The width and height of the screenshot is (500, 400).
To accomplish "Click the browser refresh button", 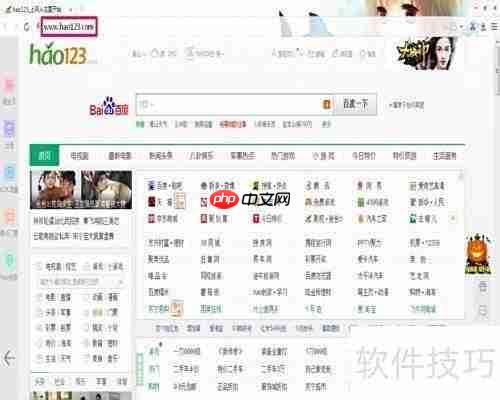I will [x=27, y=27].
